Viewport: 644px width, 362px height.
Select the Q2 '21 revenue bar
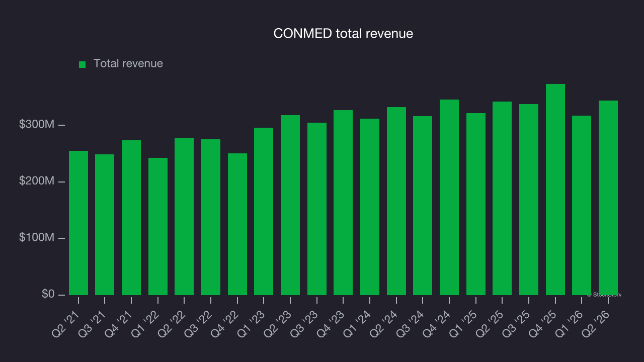click(x=78, y=223)
